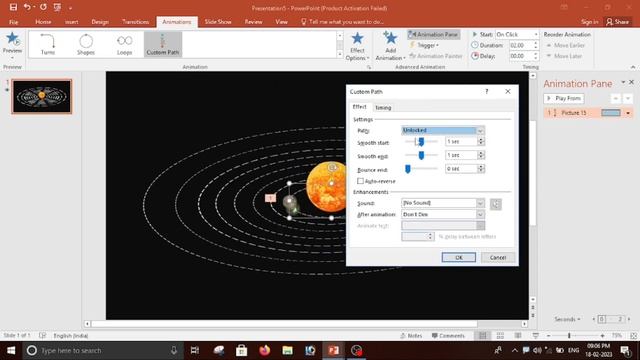Screen dimensions: 640x360
Task: Click the Sign in link
Action: click(589, 22)
